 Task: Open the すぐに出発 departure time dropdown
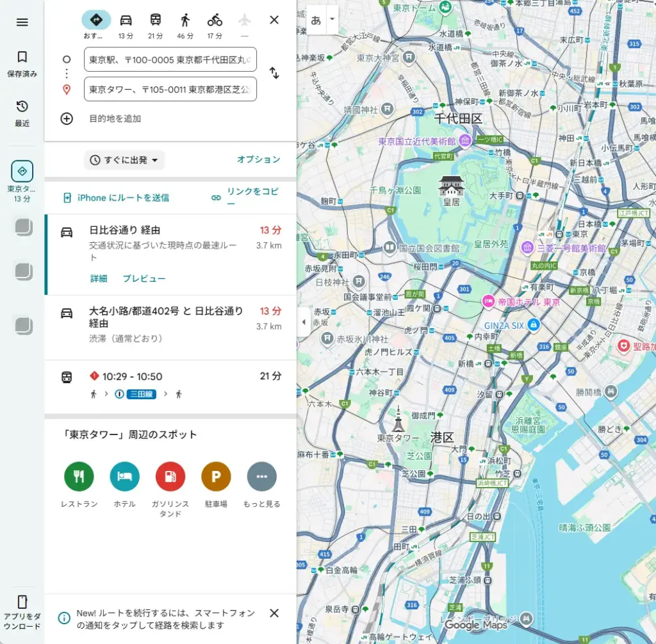pos(124,160)
